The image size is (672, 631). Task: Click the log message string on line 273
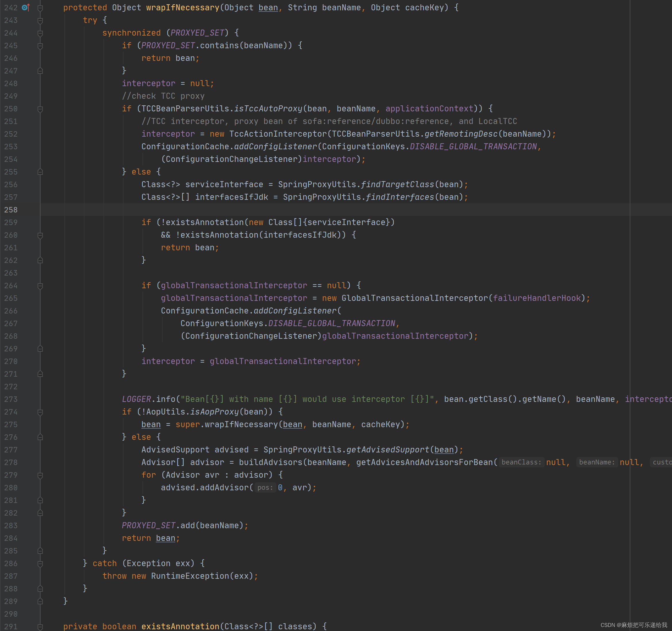point(307,399)
